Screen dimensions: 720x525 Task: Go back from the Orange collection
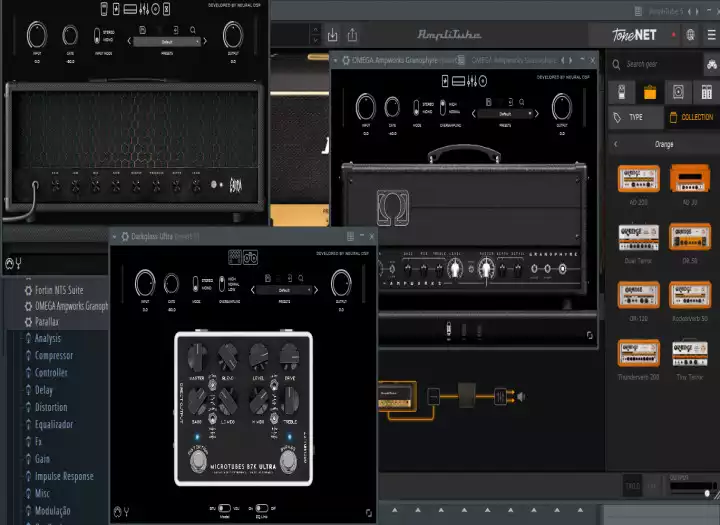click(x=616, y=144)
